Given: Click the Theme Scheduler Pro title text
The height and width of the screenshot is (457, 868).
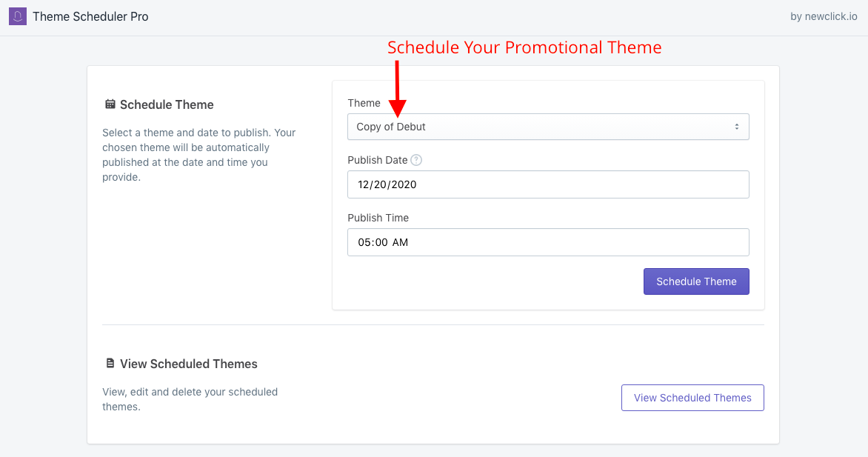Looking at the screenshot, I should tap(90, 16).
